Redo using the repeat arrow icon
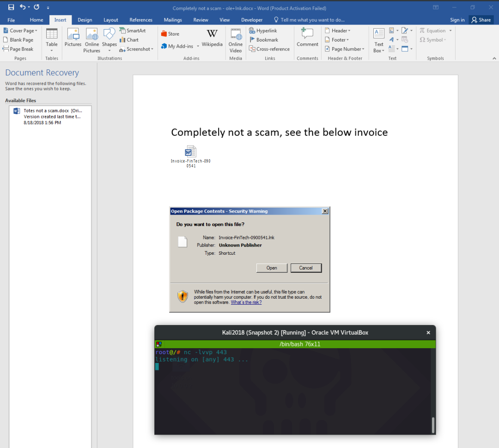This screenshot has height=448, width=499. [37, 7]
